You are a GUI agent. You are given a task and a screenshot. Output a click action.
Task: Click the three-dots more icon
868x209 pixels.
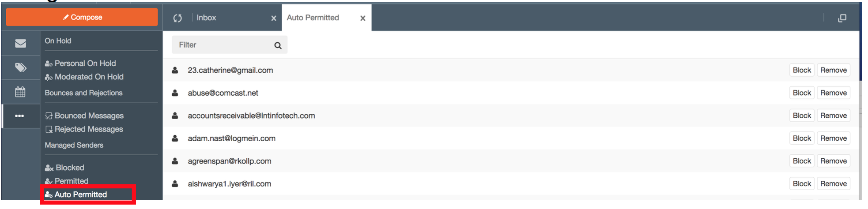[x=19, y=116]
